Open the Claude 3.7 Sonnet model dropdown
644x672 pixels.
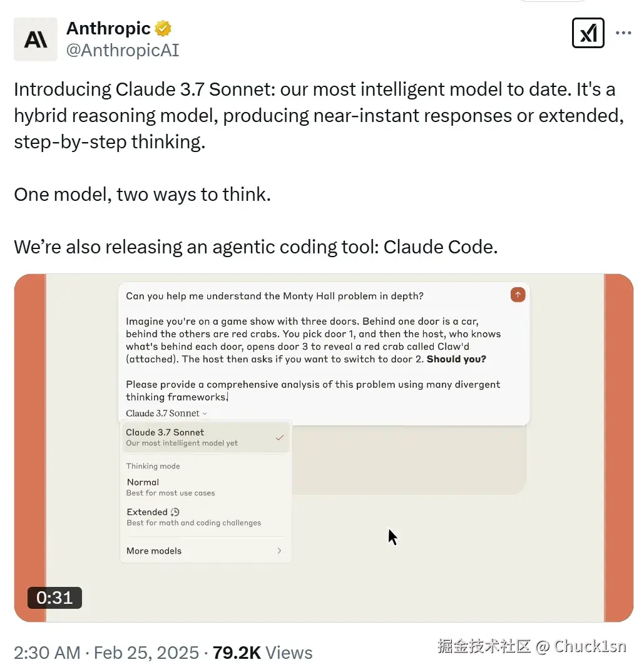coord(166,413)
